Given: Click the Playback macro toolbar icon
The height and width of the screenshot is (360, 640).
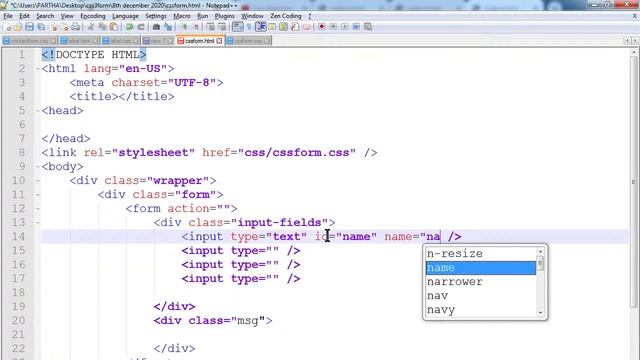Looking at the screenshot, I should click(345, 27).
